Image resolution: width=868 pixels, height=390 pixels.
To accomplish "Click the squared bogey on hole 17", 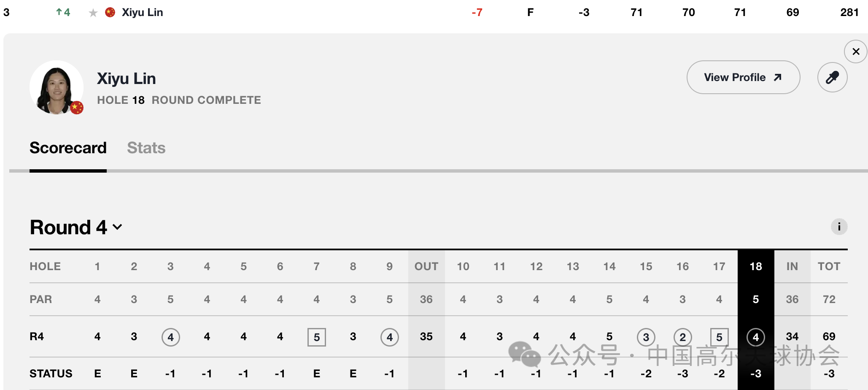I will [719, 337].
